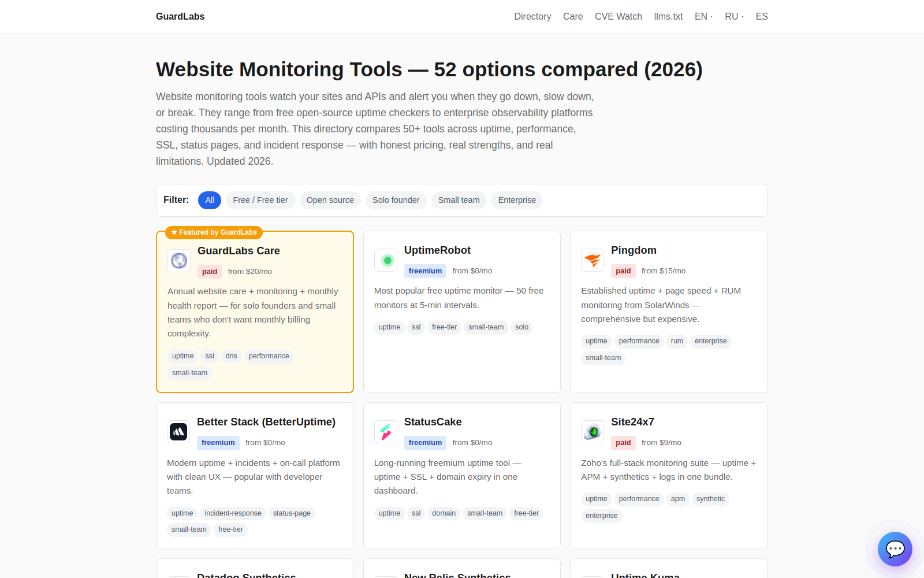Filter by Solo founder
This screenshot has height=578, width=924.
[x=396, y=200]
